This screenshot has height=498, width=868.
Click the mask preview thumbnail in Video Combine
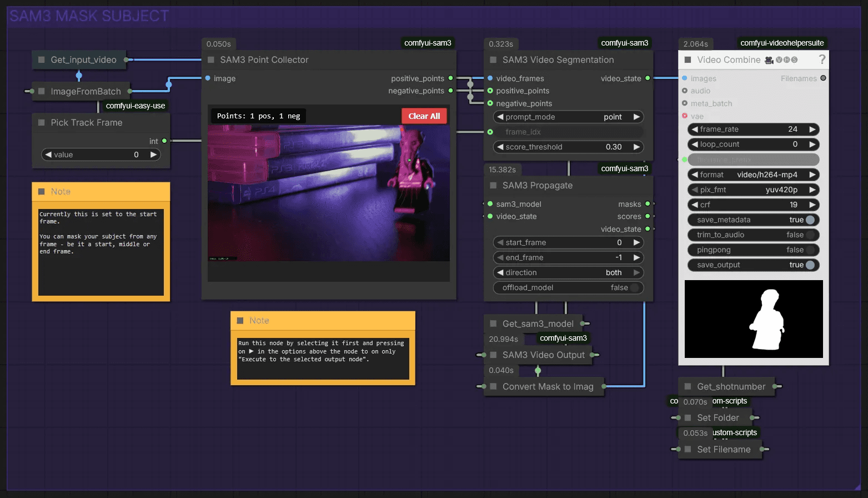(x=754, y=319)
